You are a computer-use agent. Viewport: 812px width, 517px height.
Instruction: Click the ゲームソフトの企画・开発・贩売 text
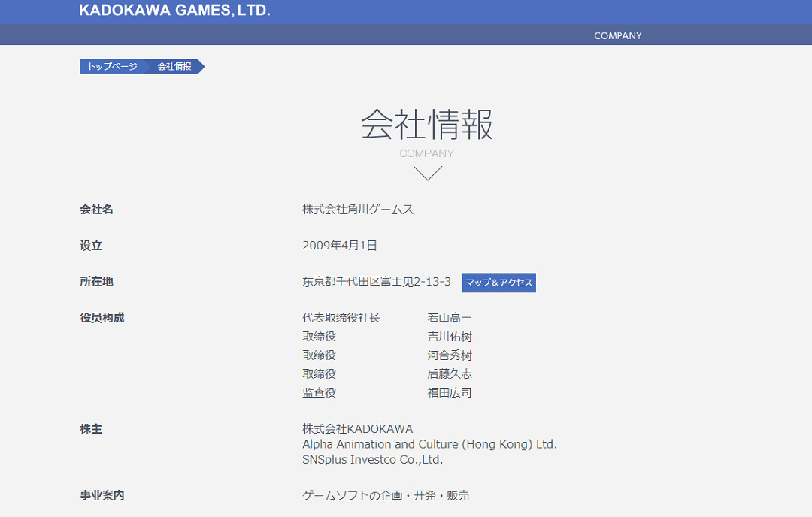click(385, 495)
